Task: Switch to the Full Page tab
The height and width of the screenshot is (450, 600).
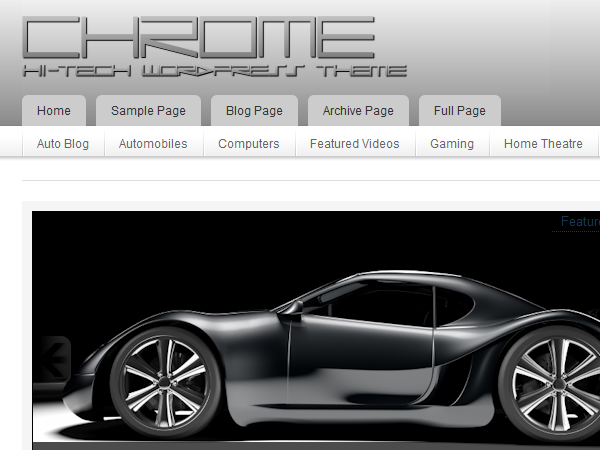Action: pyautogui.click(x=460, y=111)
